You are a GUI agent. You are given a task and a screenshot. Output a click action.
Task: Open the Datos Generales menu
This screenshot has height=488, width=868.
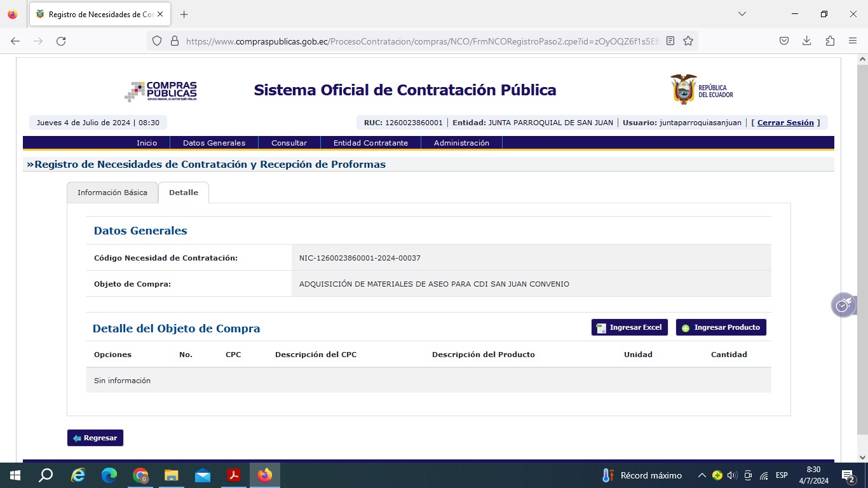point(214,143)
